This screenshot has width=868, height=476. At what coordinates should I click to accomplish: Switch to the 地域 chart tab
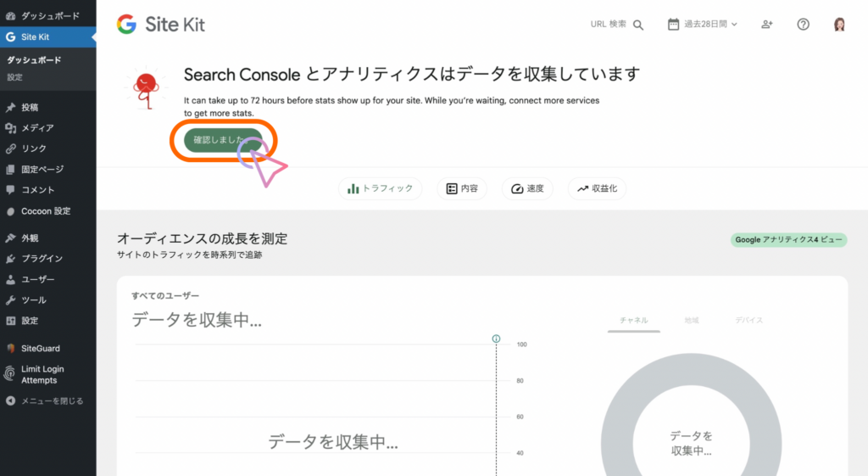[x=692, y=320]
